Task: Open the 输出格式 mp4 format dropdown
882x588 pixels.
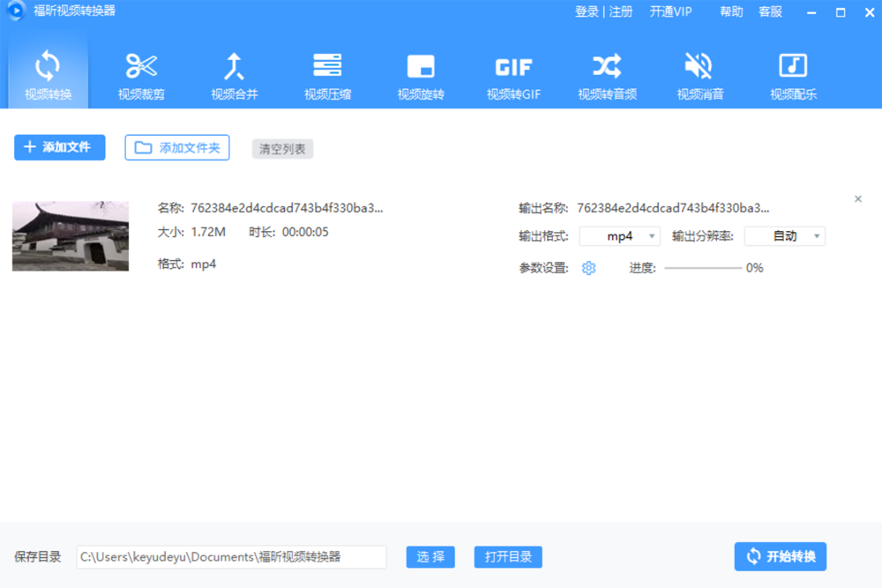Action: [620, 235]
